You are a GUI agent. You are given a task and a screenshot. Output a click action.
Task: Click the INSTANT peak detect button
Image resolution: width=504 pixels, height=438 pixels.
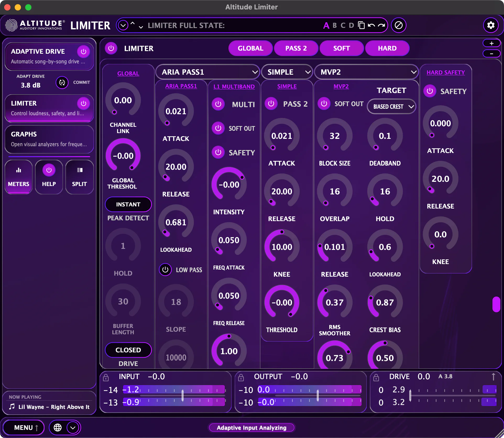[128, 204]
